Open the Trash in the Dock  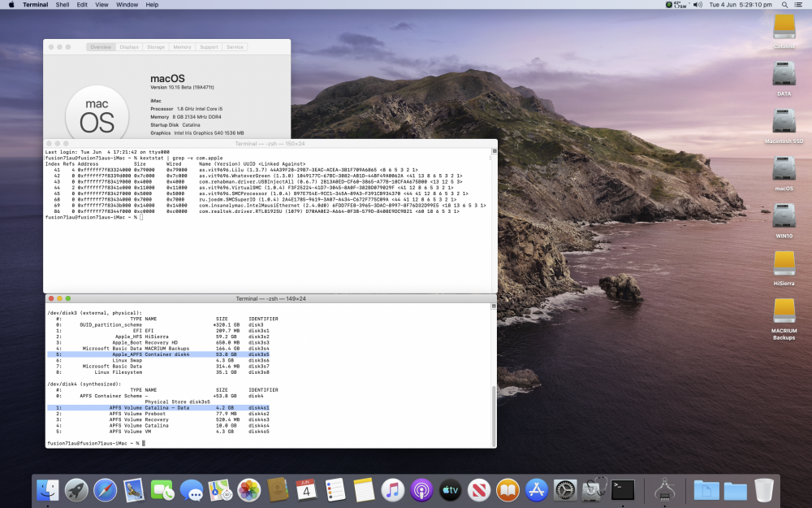click(x=764, y=490)
